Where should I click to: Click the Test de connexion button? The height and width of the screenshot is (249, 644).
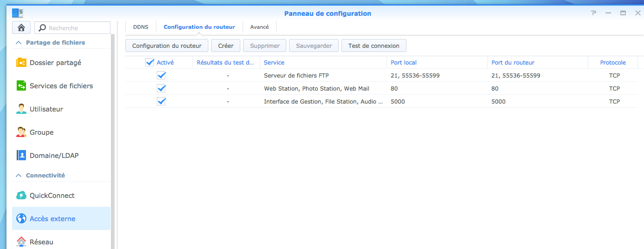(374, 46)
